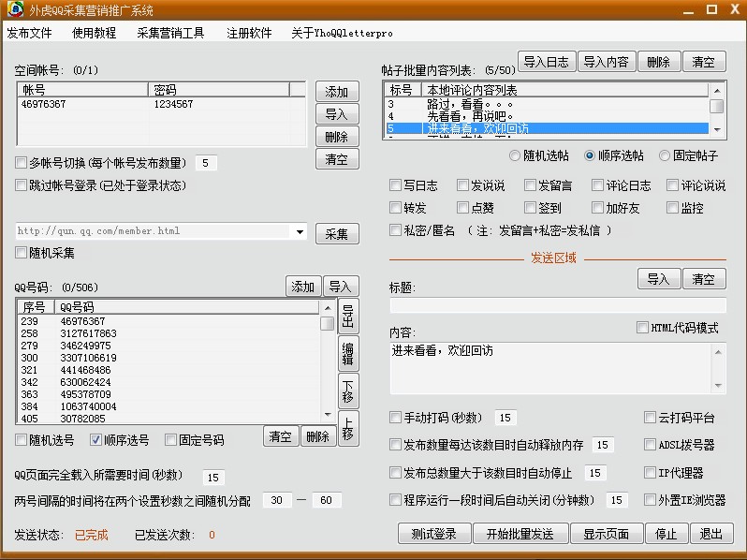Click 删除 button beside the account list

337,137
